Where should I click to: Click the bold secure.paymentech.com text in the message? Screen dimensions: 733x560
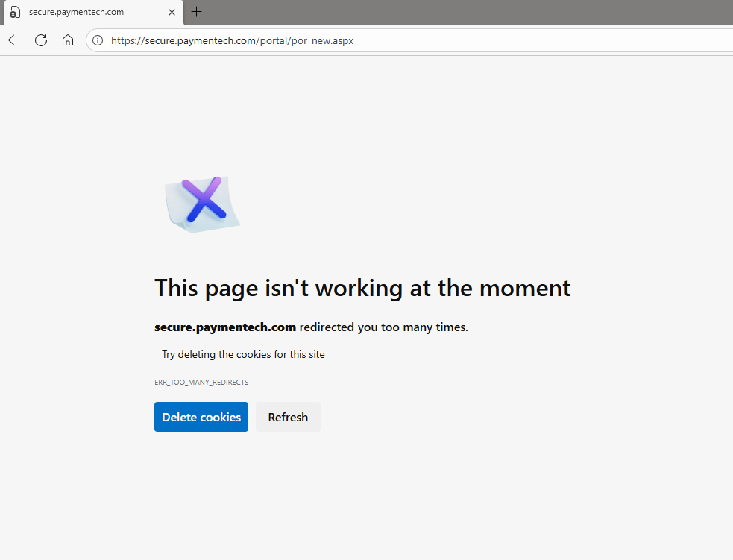coord(225,327)
